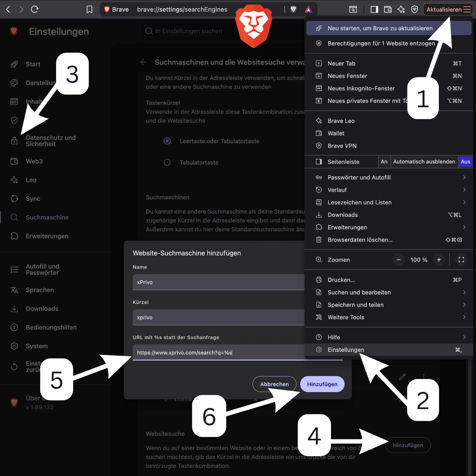
Task: Enter fullscreen with the zoom row icon
Action: click(x=461, y=260)
